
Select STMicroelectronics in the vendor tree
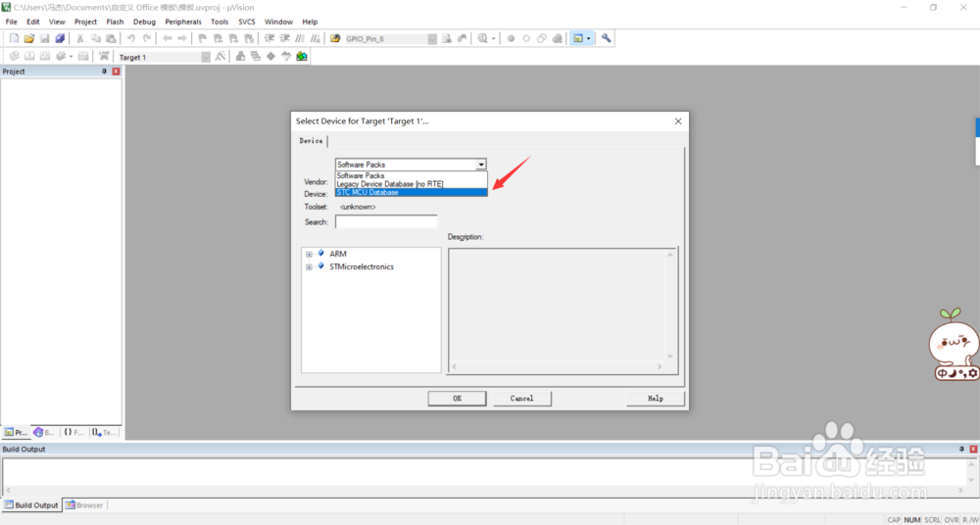pos(362,266)
